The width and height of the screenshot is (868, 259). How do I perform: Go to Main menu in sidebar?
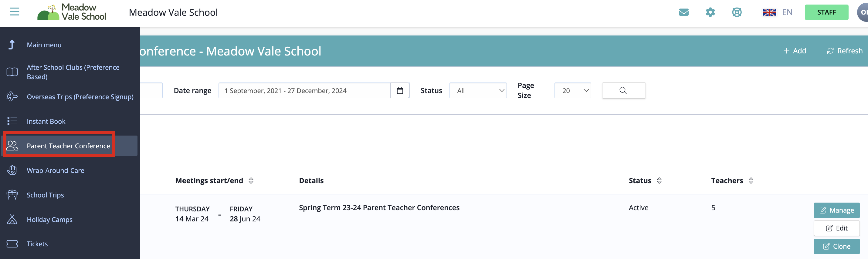(x=44, y=45)
